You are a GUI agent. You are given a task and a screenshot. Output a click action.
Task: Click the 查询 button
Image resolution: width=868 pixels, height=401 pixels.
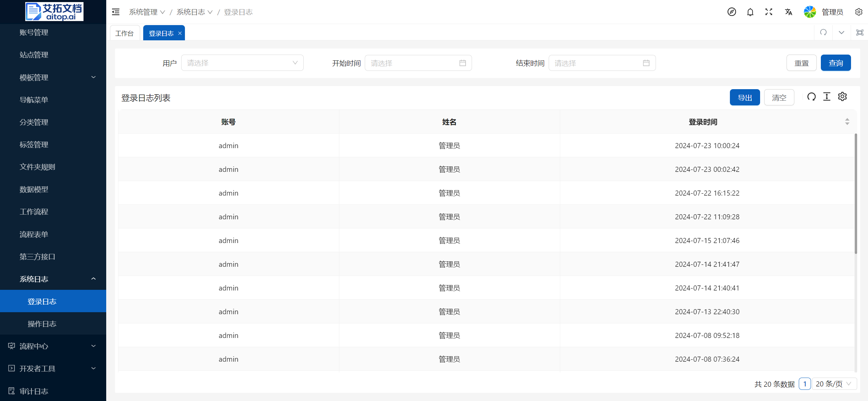tap(835, 63)
